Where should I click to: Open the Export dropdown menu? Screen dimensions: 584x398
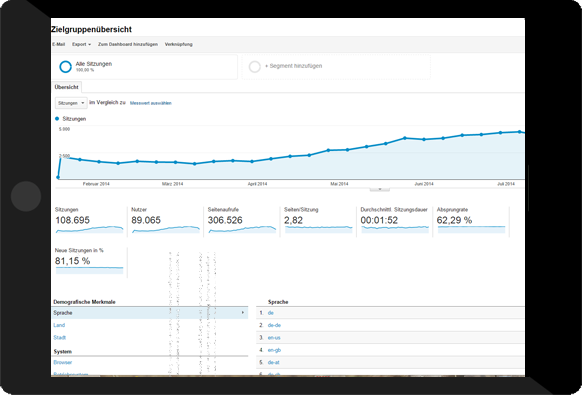[x=81, y=44]
